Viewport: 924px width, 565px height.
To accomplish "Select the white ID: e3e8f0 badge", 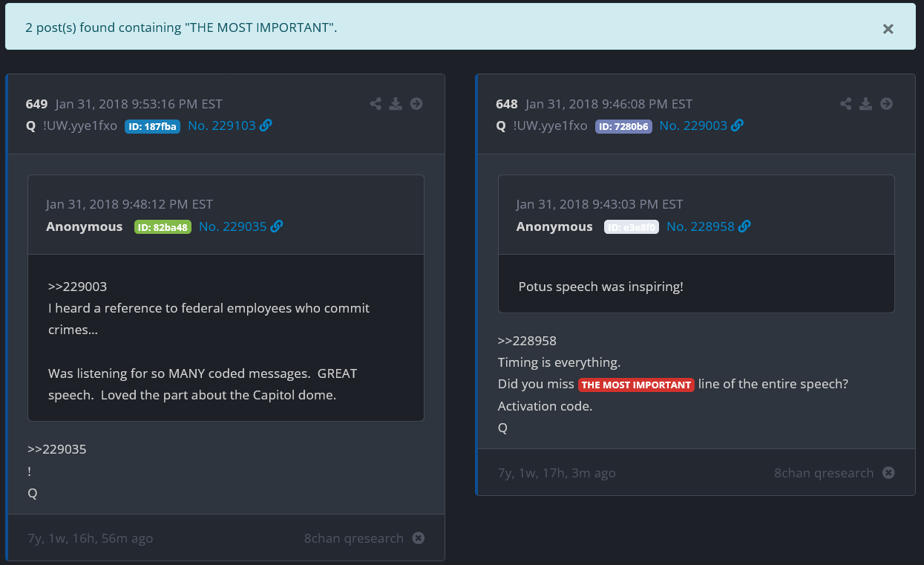I will coord(631,227).
